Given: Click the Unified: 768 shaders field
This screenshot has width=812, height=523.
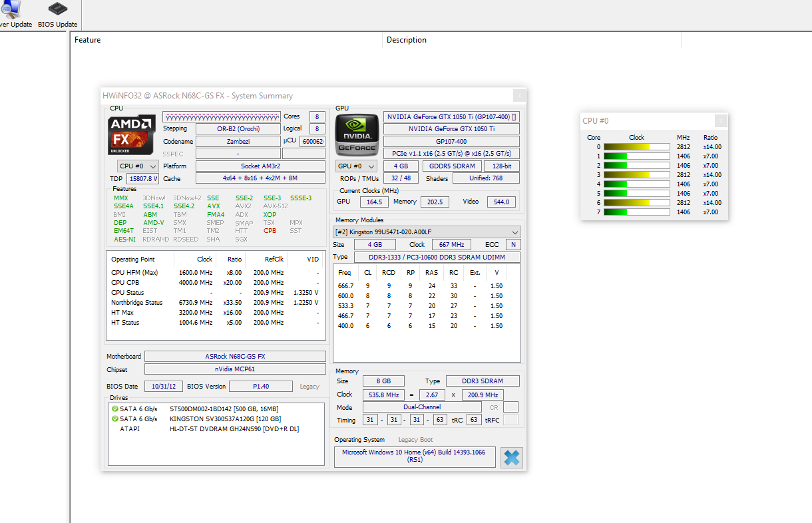Looking at the screenshot, I should pyautogui.click(x=487, y=178).
